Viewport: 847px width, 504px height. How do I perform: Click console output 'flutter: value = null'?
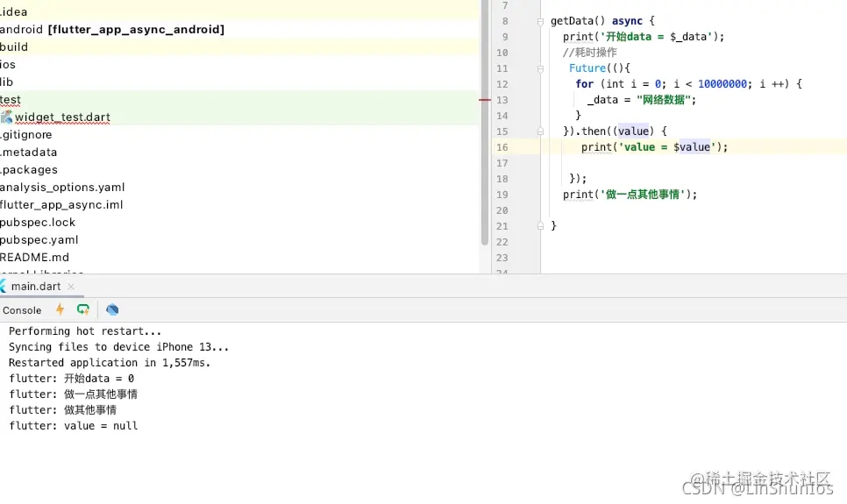[73, 426]
